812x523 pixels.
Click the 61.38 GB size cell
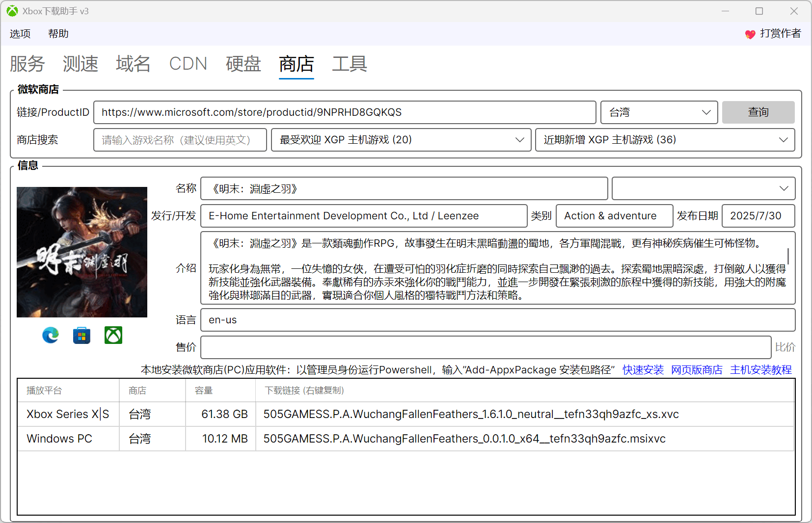220,414
